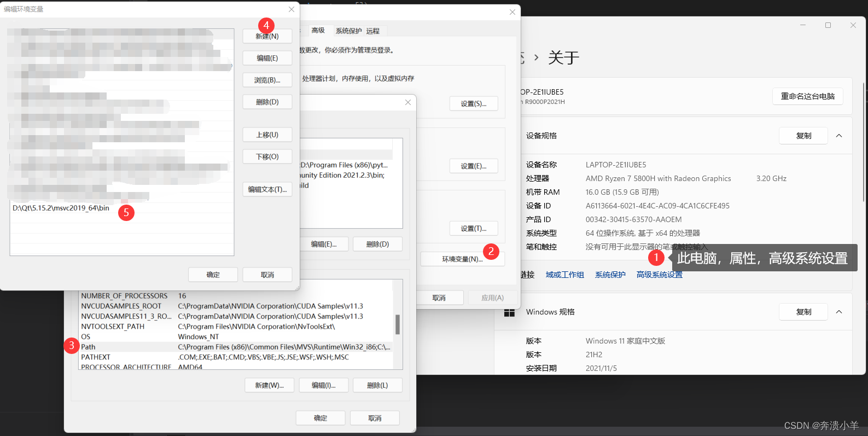Click the 21H2 version value
868x436 pixels.
point(594,354)
